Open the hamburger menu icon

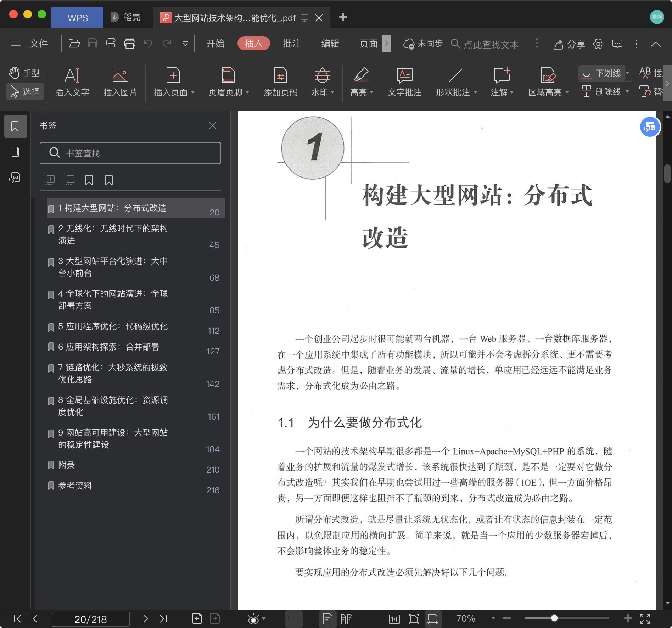click(x=16, y=44)
